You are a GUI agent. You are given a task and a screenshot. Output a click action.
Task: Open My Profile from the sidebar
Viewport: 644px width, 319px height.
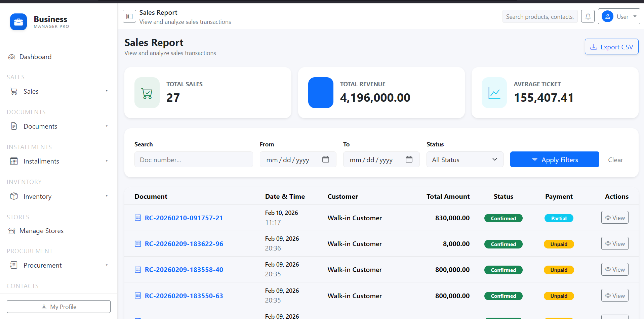coord(58,306)
